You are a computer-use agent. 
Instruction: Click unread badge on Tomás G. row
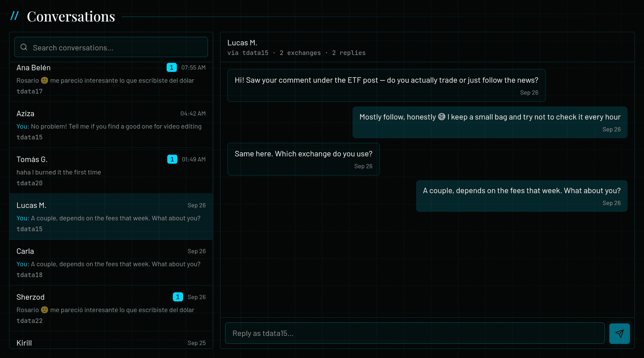point(172,159)
